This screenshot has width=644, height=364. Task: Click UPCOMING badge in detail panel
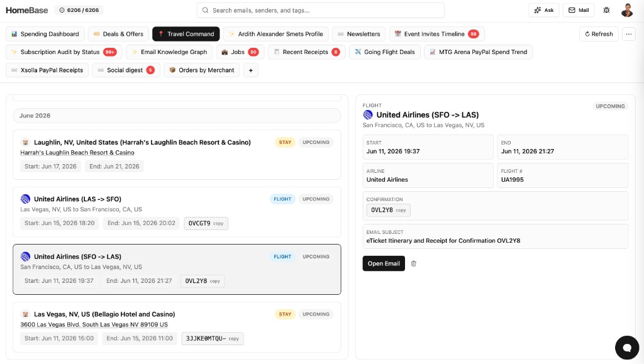(610, 106)
